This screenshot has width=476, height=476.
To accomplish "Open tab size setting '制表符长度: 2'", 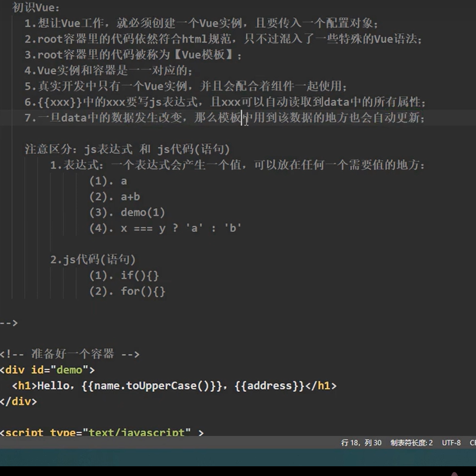I will [411, 442].
